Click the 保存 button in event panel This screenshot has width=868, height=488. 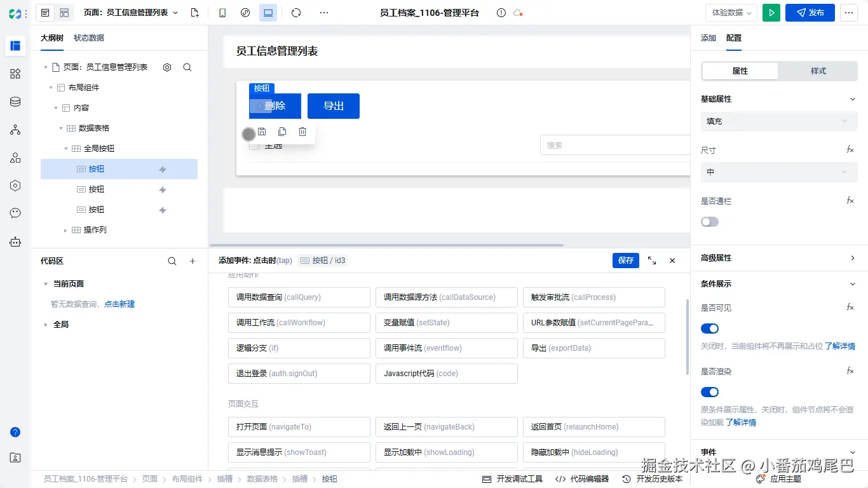[626, 261]
